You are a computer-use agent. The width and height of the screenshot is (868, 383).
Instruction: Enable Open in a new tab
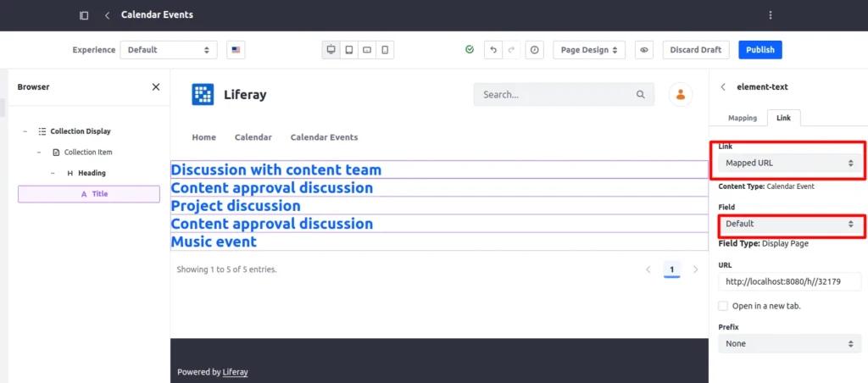[723, 306]
